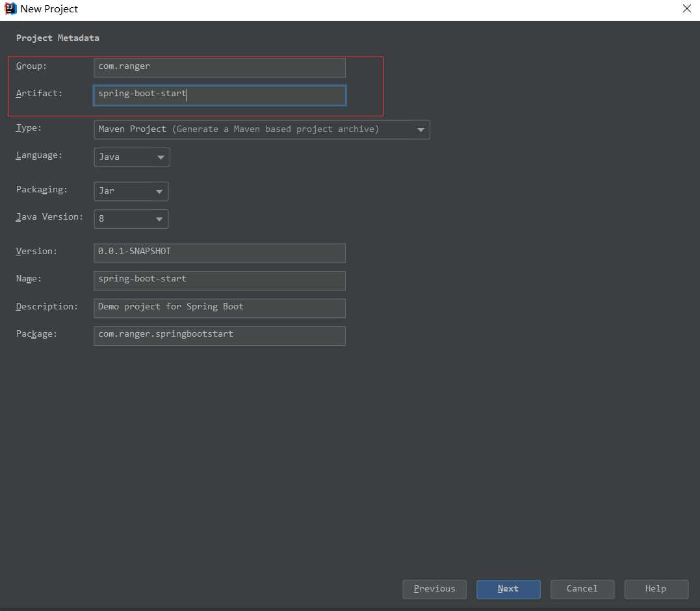Go back with the Previous button
The width and height of the screenshot is (700, 611).
pos(434,589)
